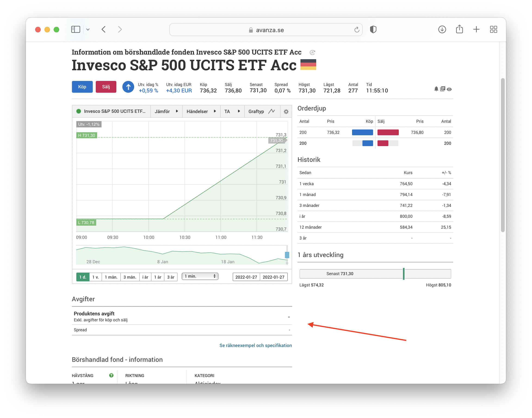
Task: Click Safari privacy shield icon
Action: coord(373,30)
